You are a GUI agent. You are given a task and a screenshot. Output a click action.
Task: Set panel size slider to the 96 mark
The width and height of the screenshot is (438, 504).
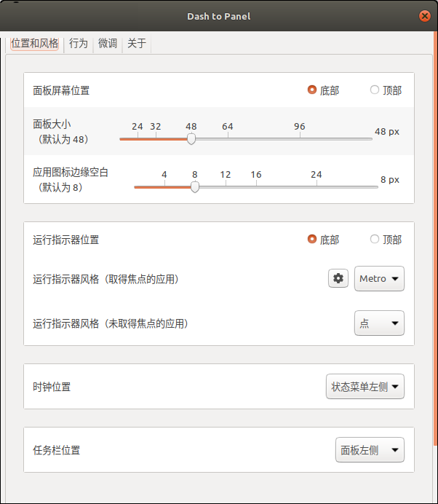300,138
